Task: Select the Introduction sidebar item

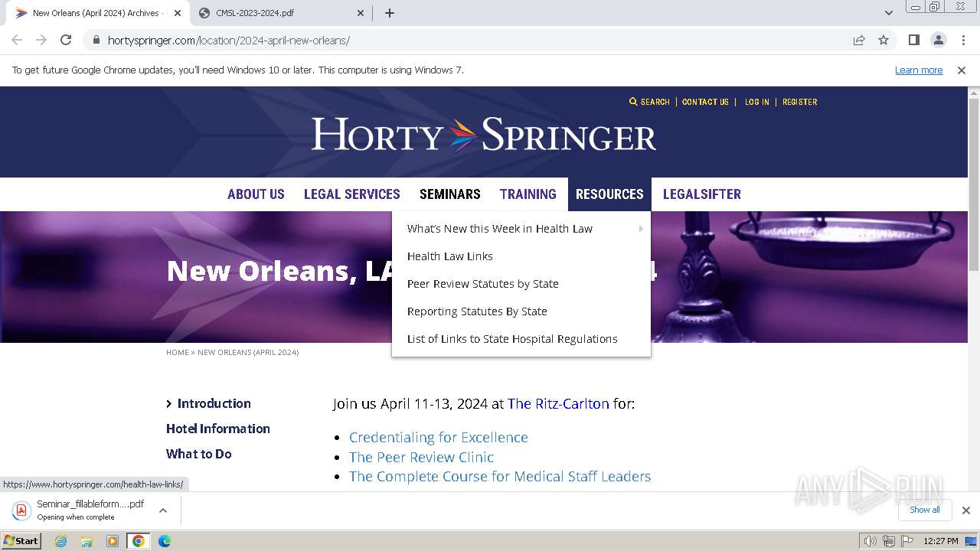Action: [x=214, y=403]
